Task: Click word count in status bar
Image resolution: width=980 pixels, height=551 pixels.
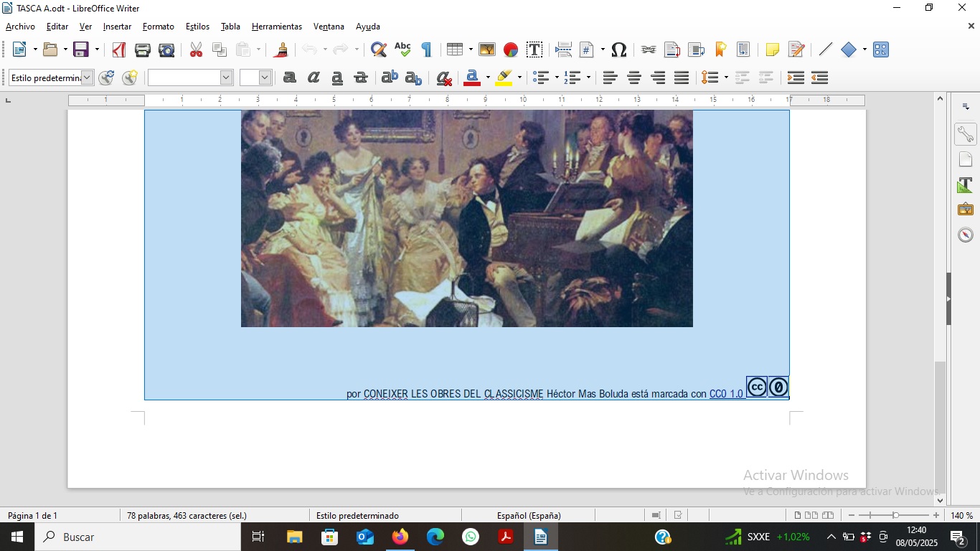Action: pos(187,515)
